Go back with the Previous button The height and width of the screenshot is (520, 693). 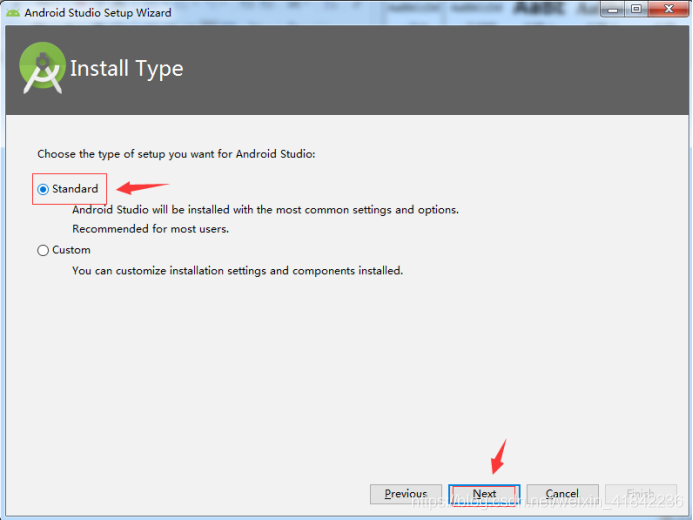(x=406, y=493)
